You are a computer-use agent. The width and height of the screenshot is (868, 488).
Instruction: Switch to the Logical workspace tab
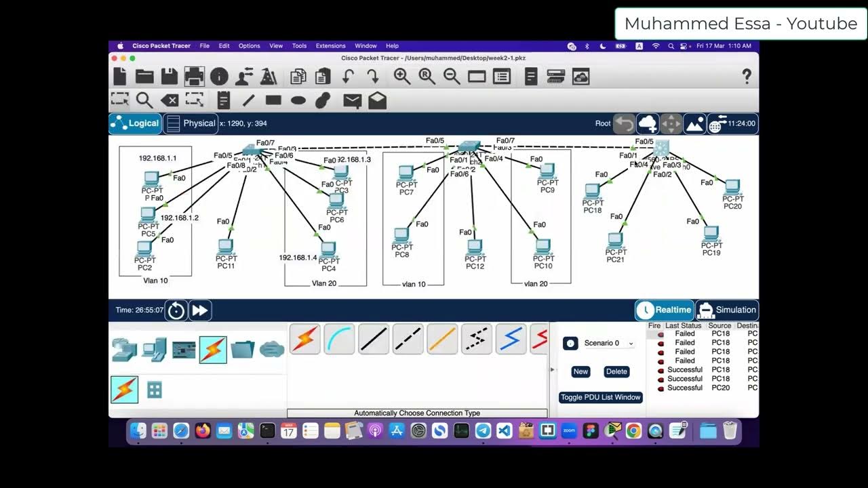[136, 123]
